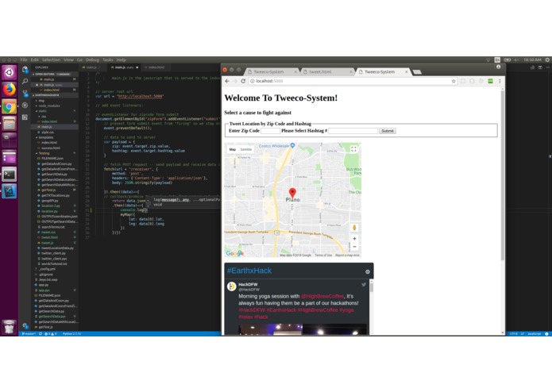Open Source Control view in VS Code activity bar
This screenshot has height=392, width=552.
(x=25, y=94)
